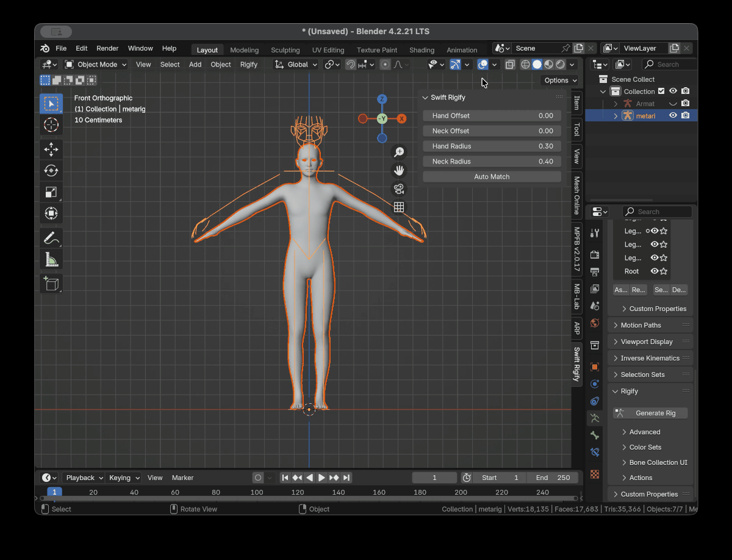The width and height of the screenshot is (732, 560).
Task: Open the Object Constraints properties tab
Action: point(595,401)
